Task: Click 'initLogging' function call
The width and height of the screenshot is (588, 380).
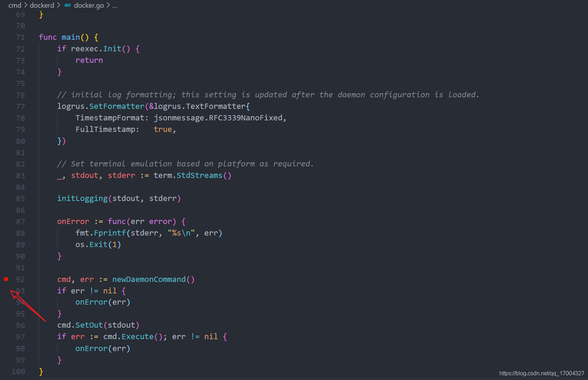Action: click(x=83, y=199)
